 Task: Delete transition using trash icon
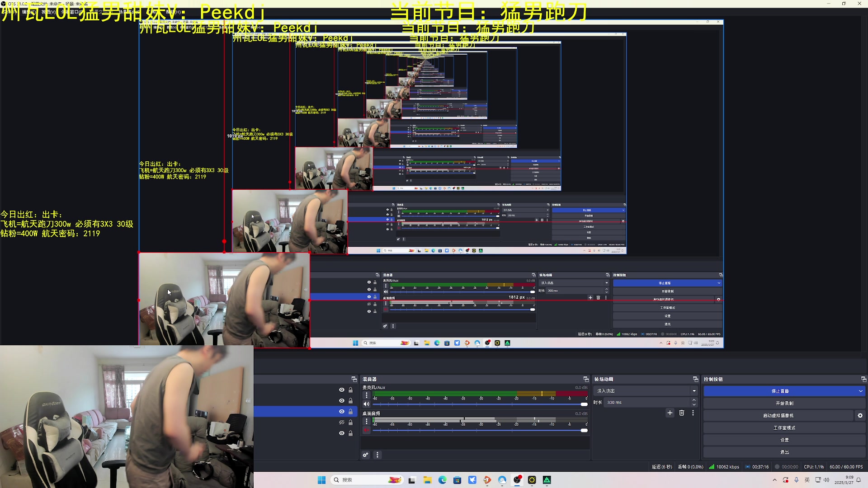coord(682,413)
